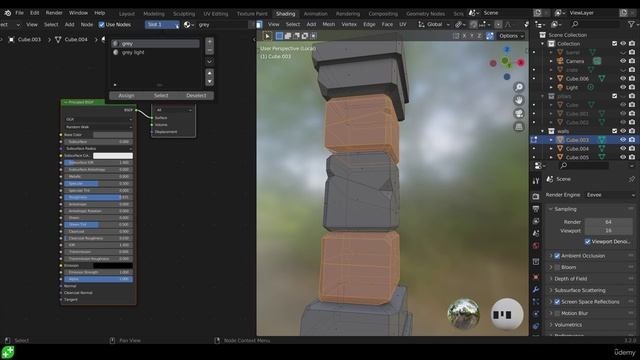
Task: Disable Light render camera icon
Action: point(632,87)
